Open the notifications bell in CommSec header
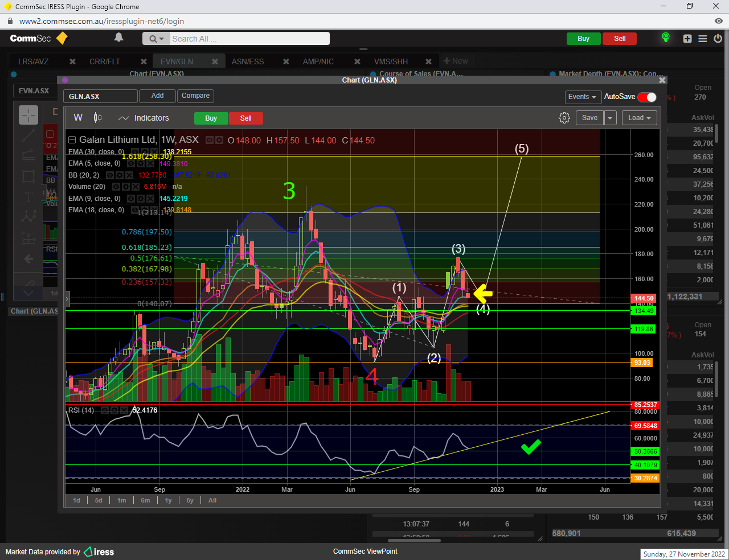 (118, 38)
